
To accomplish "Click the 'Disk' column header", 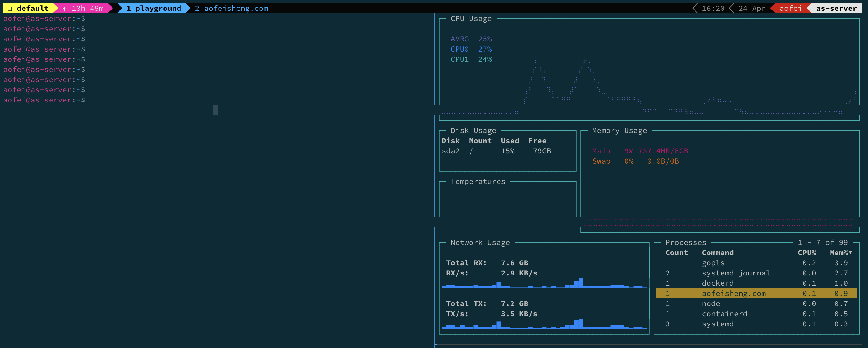I will (451, 141).
